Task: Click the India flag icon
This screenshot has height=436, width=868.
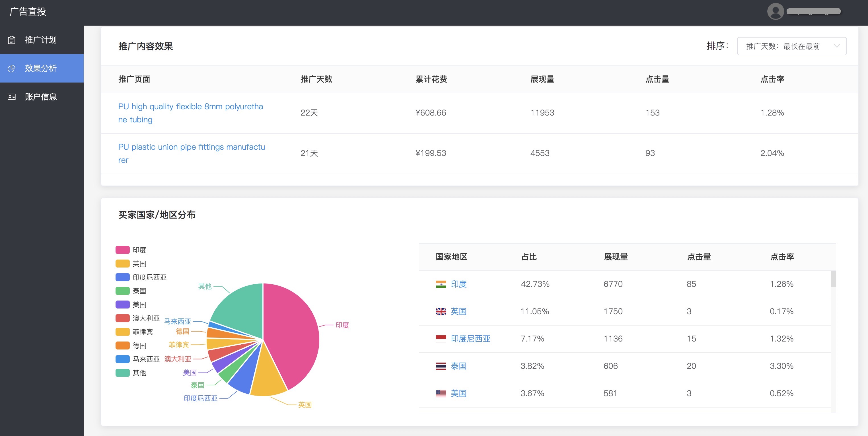Action: [441, 284]
